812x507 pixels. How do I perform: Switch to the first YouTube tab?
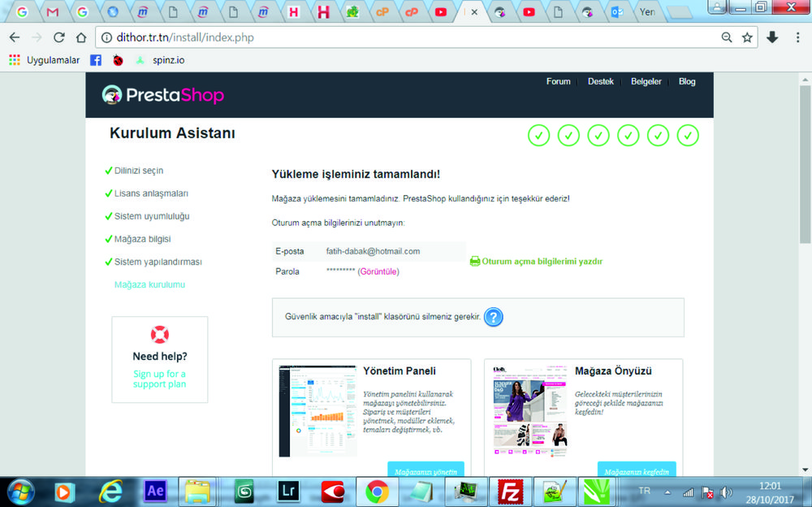pyautogui.click(x=441, y=12)
